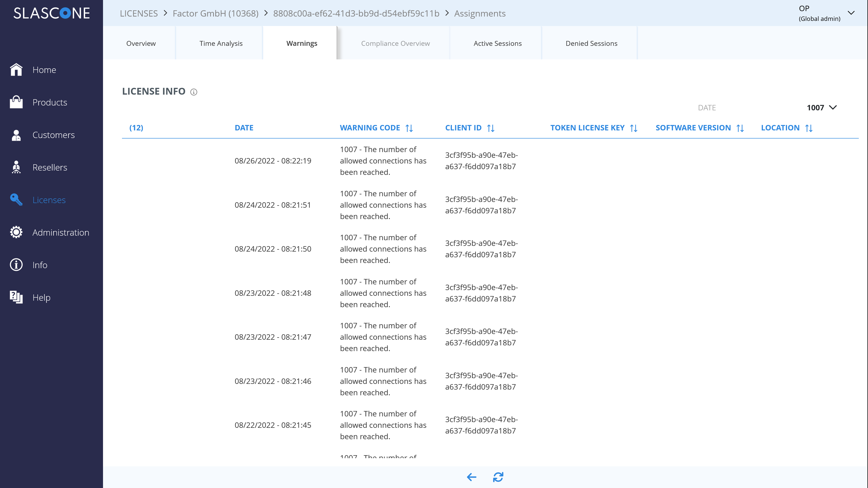Open Help in the sidebar
Image resolution: width=868 pixels, height=488 pixels.
41,298
